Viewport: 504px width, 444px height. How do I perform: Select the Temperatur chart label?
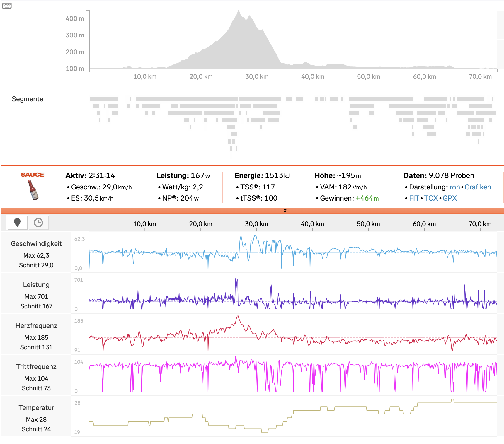(36, 408)
